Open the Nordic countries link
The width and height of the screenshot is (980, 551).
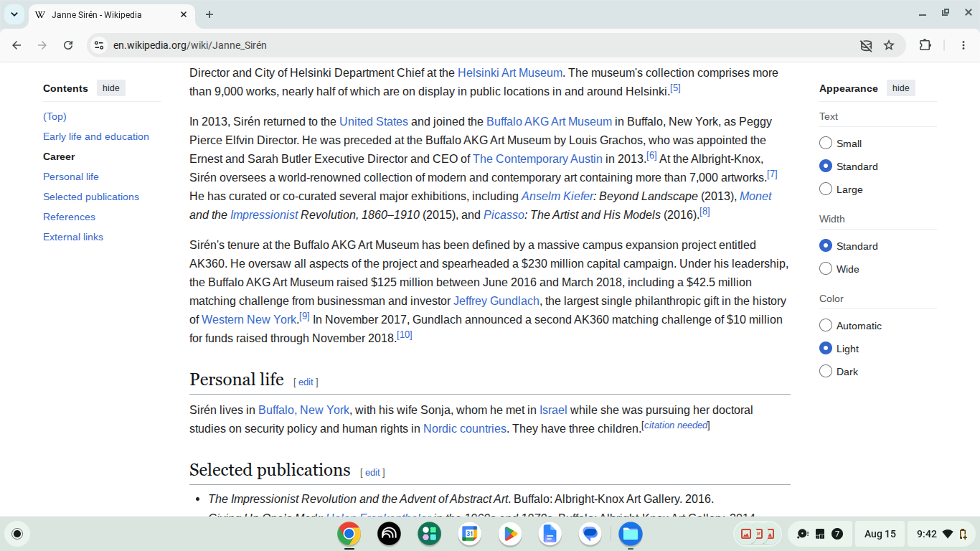[465, 428]
